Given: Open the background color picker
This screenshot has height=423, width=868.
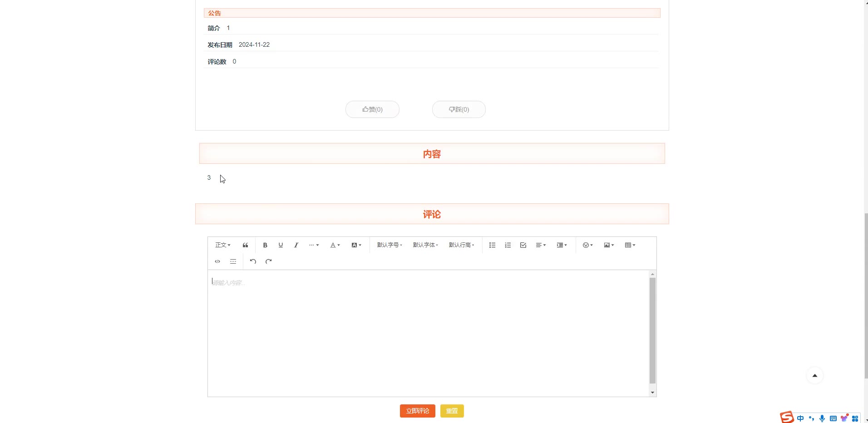Looking at the screenshot, I should 356,245.
